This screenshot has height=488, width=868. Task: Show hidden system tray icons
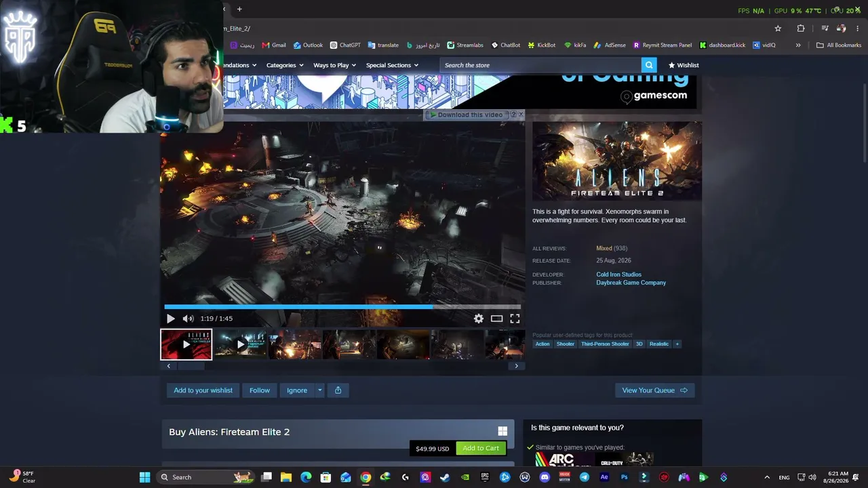(767, 477)
